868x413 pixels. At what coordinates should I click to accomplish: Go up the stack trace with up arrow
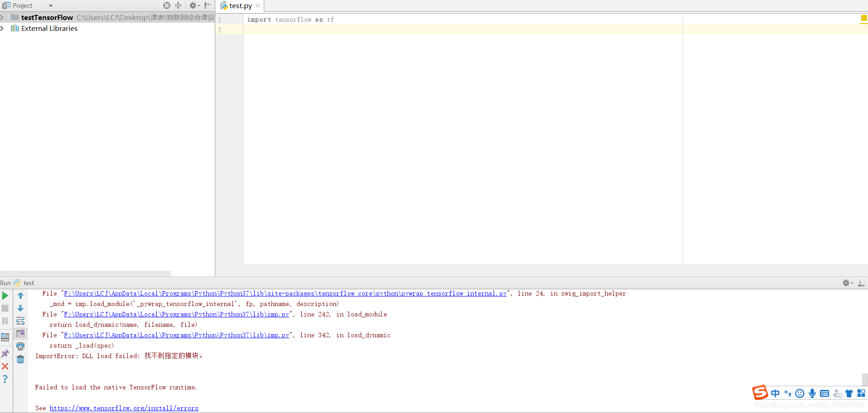[20, 296]
